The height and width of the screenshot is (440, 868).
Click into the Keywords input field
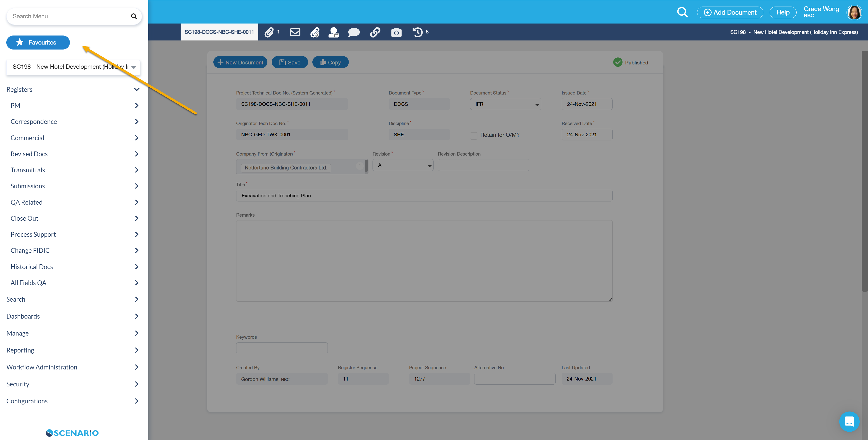tap(282, 348)
